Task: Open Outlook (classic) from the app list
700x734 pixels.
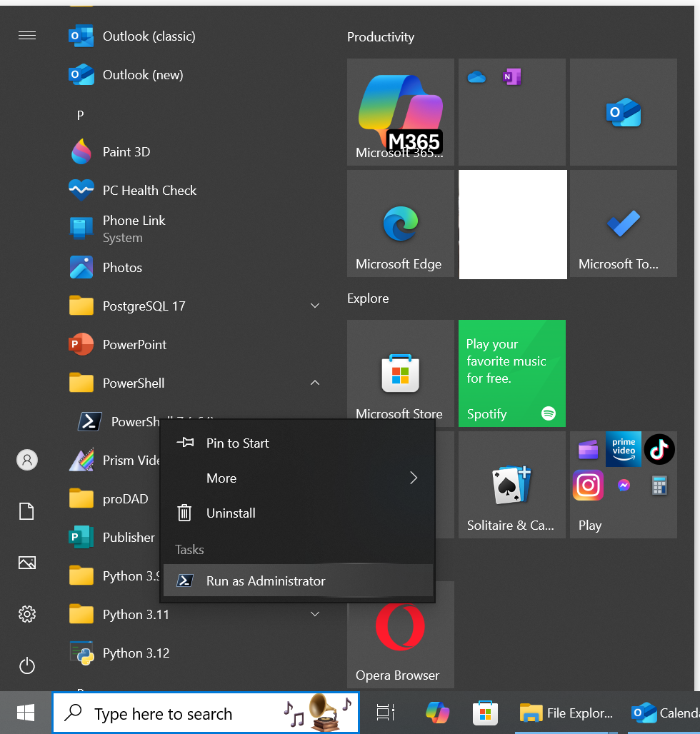Action: (x=194, y=36)
